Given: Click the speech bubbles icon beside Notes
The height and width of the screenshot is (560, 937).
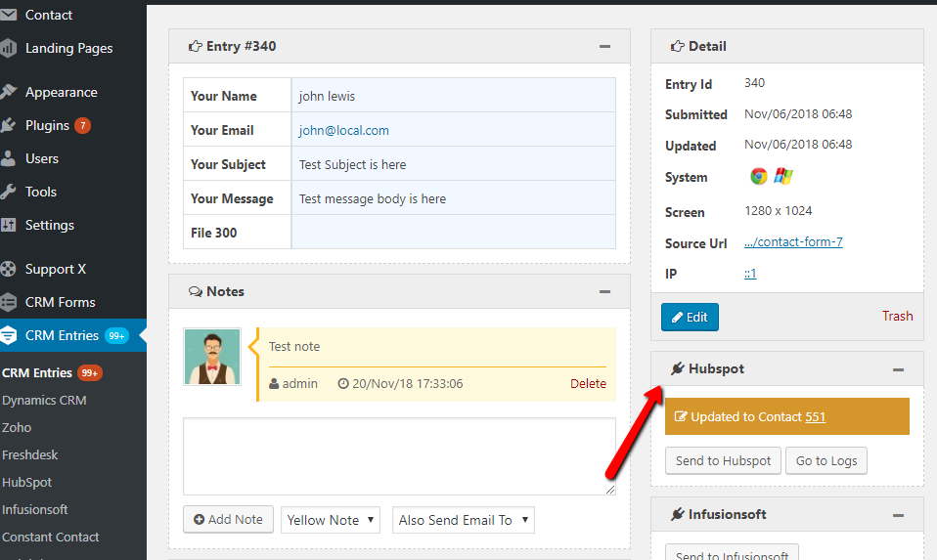Looking at the screenshot, I should coord(195,291).
